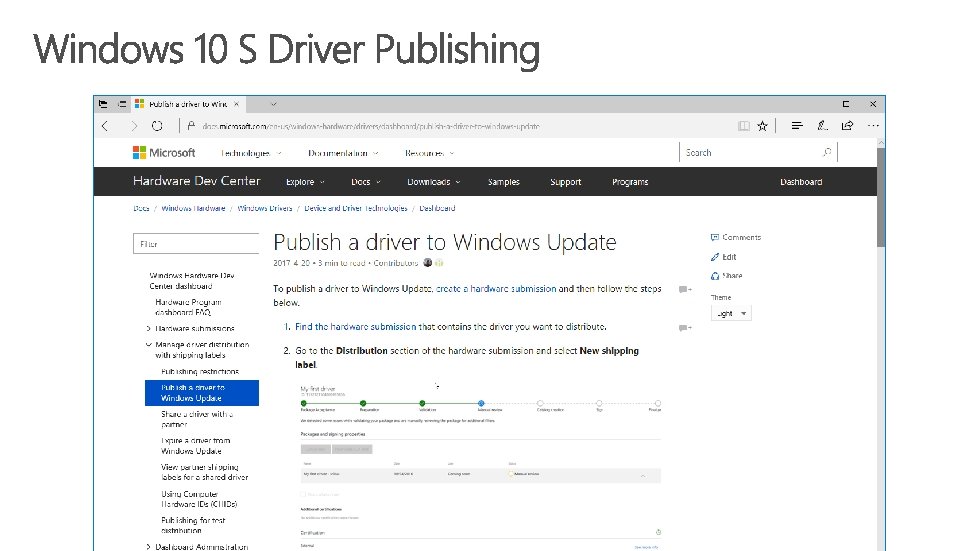Click Hardware Dev Center title

pyautogui.click(x=197, y=181)
